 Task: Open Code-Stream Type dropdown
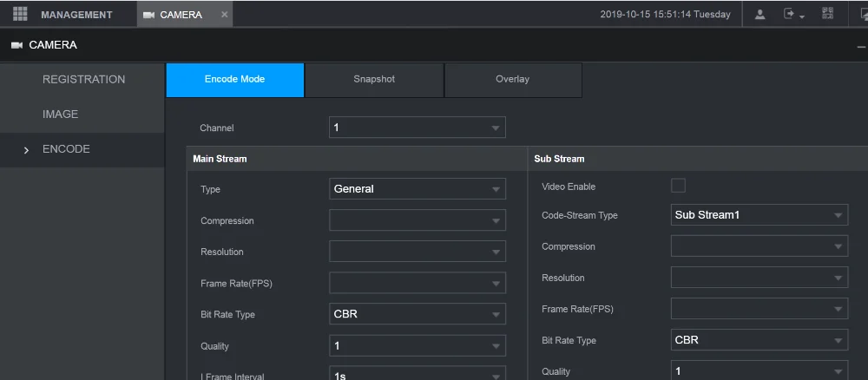pos(759,215)
